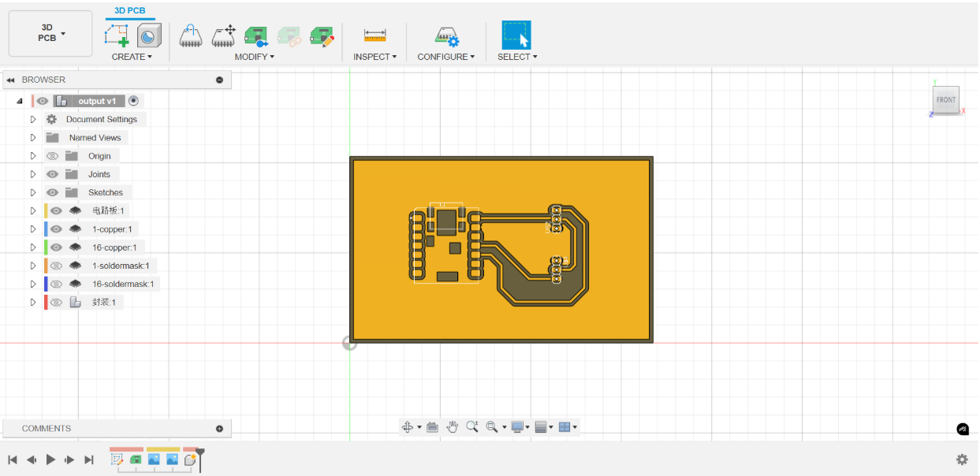Hide the 16-copper:1 layer

(x=56, y=247)
